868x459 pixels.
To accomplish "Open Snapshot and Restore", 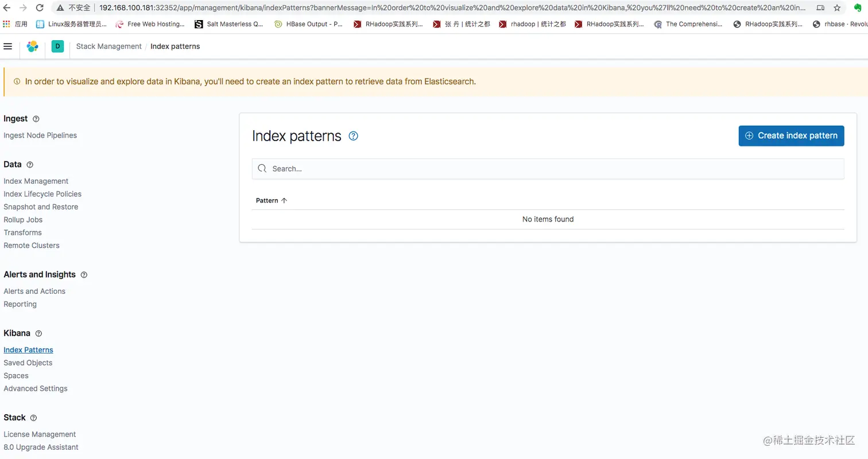I will pos(41,207).
